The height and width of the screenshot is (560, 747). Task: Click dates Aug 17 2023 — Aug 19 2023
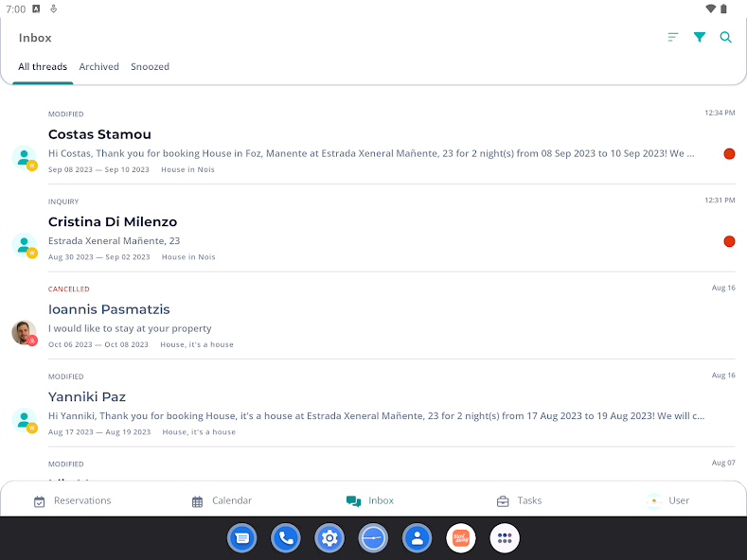pyautogui.click(x=99, y=432)
